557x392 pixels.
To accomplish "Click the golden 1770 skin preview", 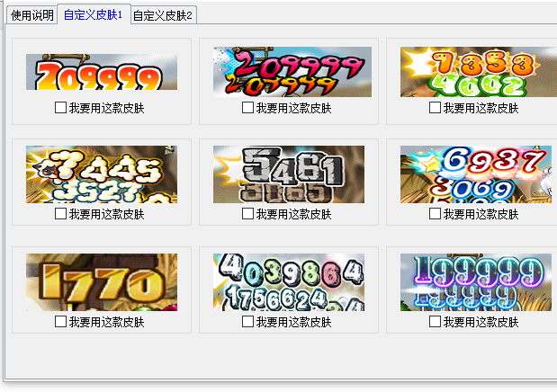I will point(102,282).
